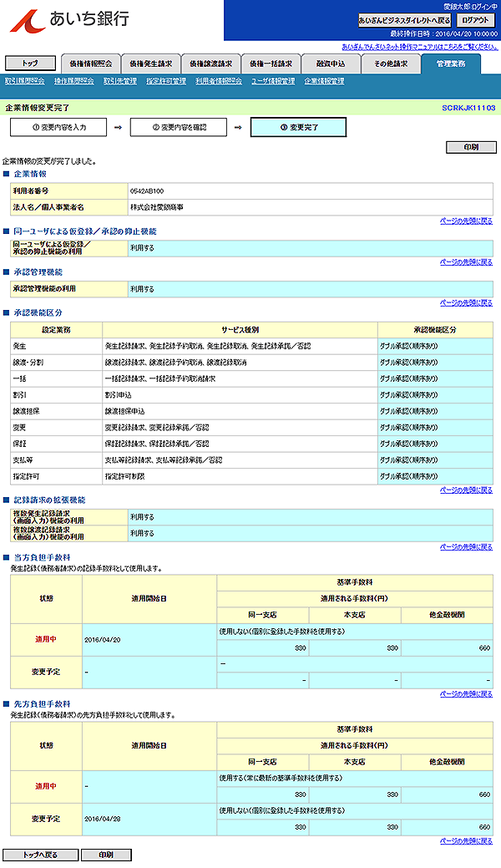Image resolution: width=501 pixels, height=868 pixels.
Task: Click step ③ 変更完了
Action: click(298, 127)
